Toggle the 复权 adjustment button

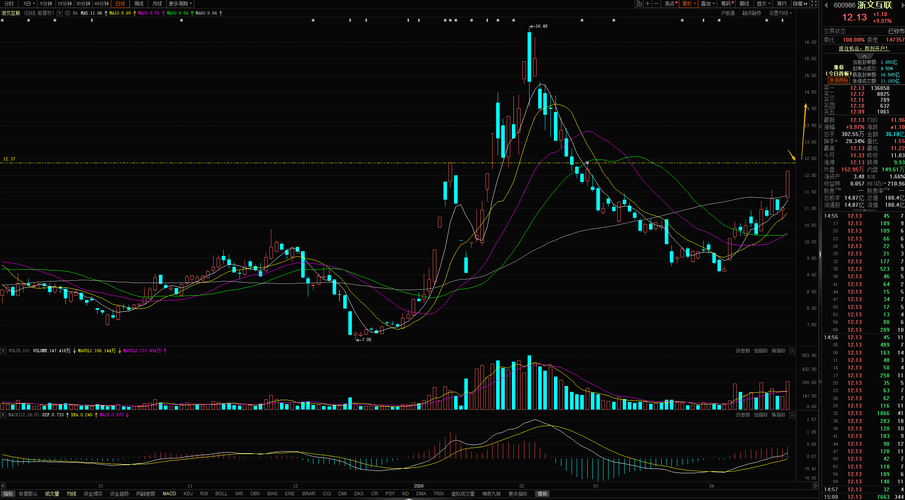click(x=689, y=4)
